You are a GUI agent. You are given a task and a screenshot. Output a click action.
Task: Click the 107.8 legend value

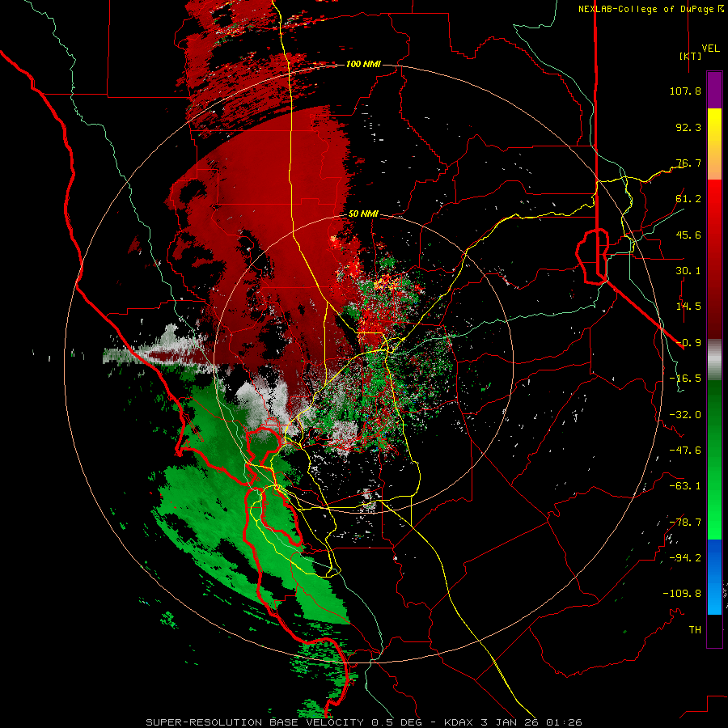click(x=685, y=91)
